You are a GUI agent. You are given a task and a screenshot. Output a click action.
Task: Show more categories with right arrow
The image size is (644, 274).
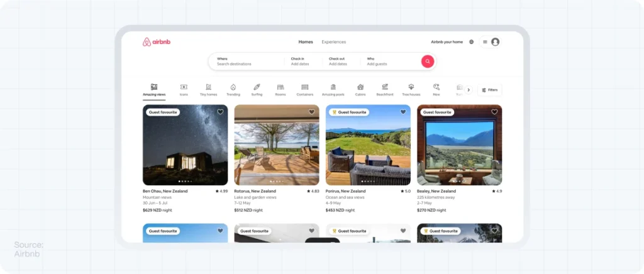(469, 90)
